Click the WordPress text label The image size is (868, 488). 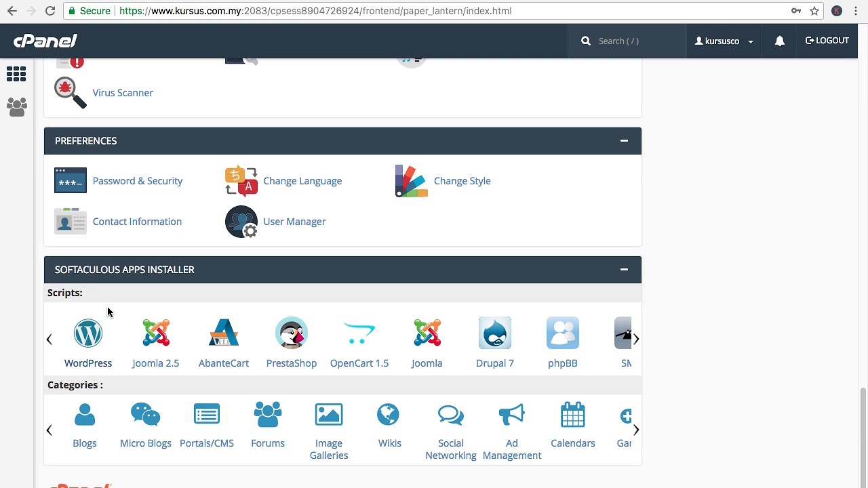click(x=88, y=363)
